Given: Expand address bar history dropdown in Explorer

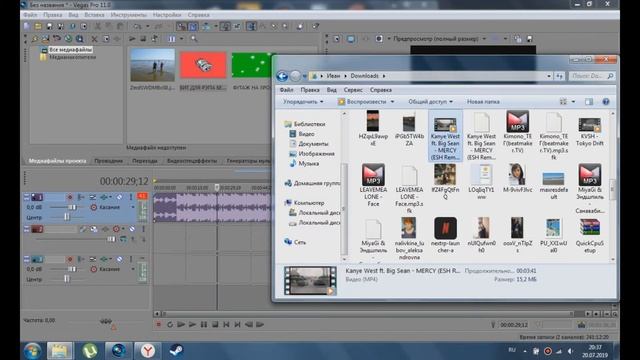Looking at the screenshot, I should click(549, 76).
